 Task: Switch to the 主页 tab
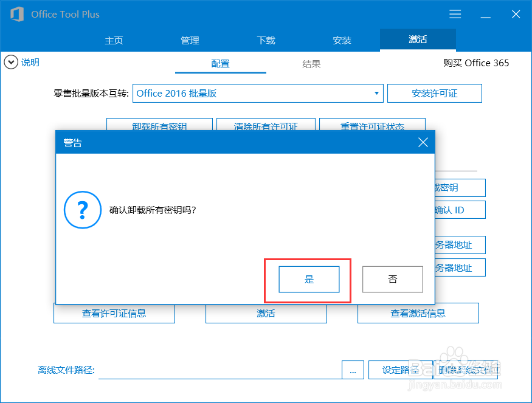point(114,40)
